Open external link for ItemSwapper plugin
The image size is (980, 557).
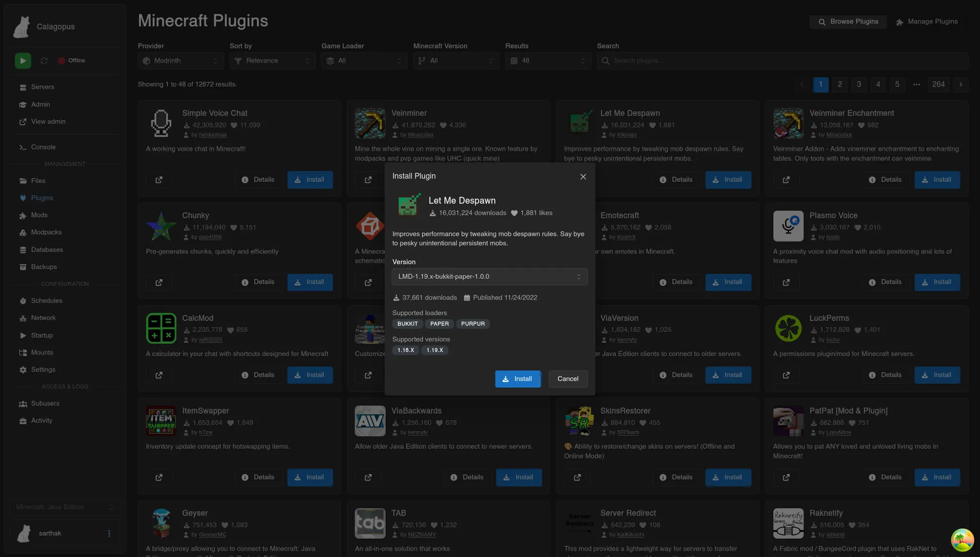tap(159, 478)
